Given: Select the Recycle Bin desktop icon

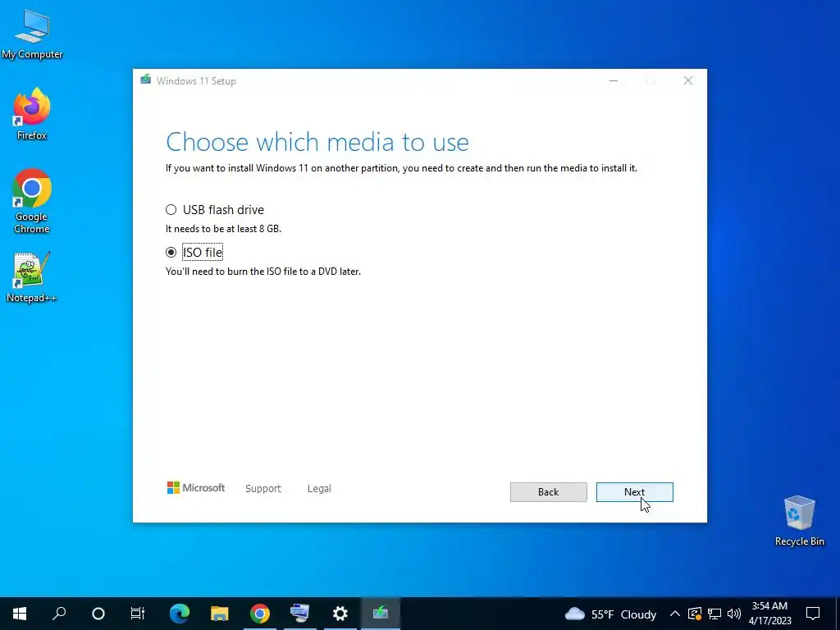Looking at the screenshot, I should (x=799, y=521).
